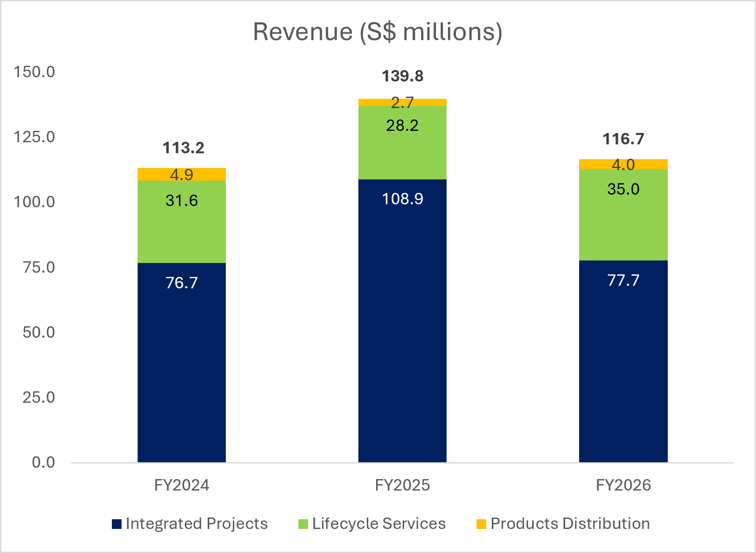Click the data label 28.2
756x553 pixels.
click(402, 125)
